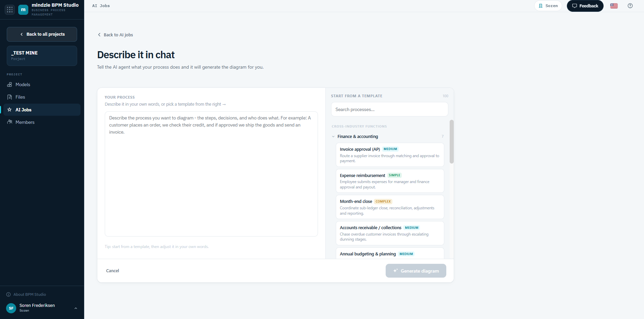Select the Expense reimbursement template

coord(390,181)
